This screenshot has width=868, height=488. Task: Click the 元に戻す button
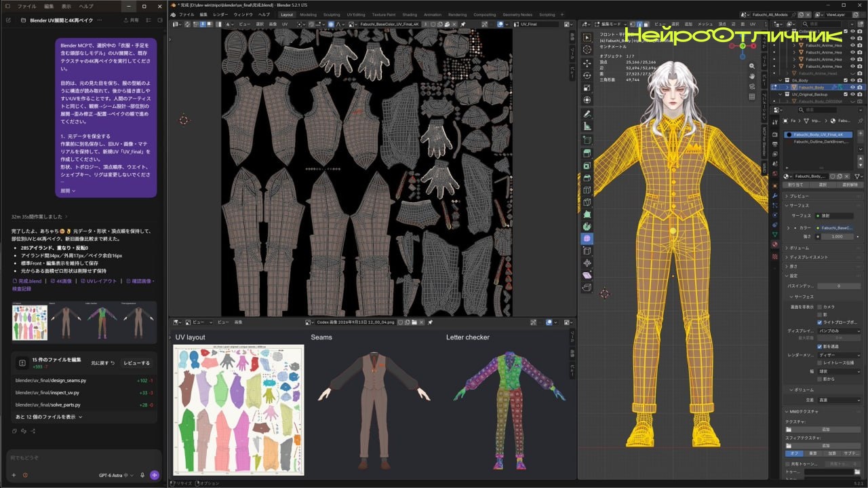click(x=102, y=363)
